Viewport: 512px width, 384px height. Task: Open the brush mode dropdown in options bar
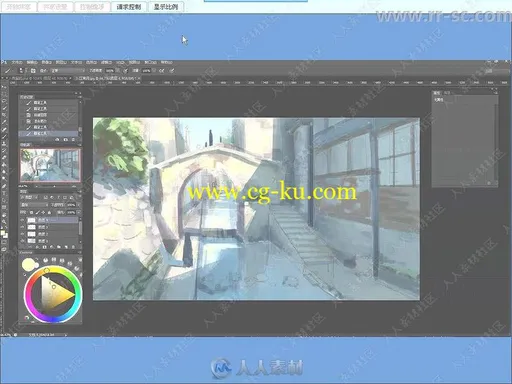pyautogui.click(x=68, y=71)
